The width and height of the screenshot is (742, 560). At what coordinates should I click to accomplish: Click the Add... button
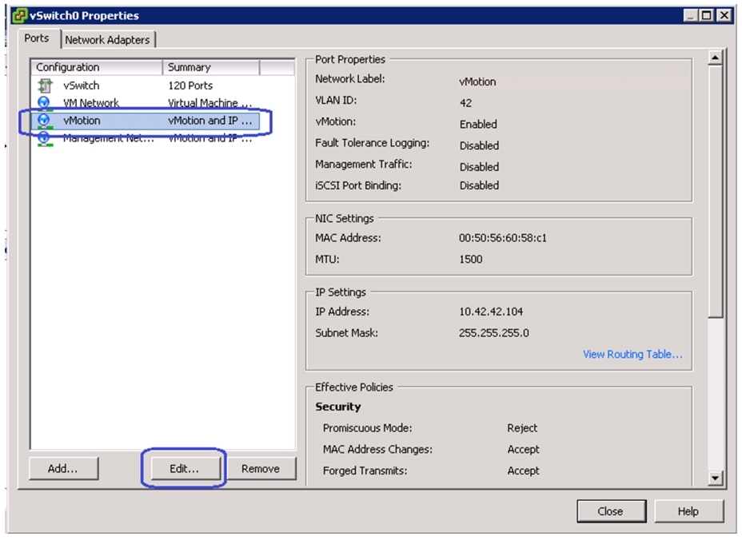pyautogui.click(x=63, y=468)
